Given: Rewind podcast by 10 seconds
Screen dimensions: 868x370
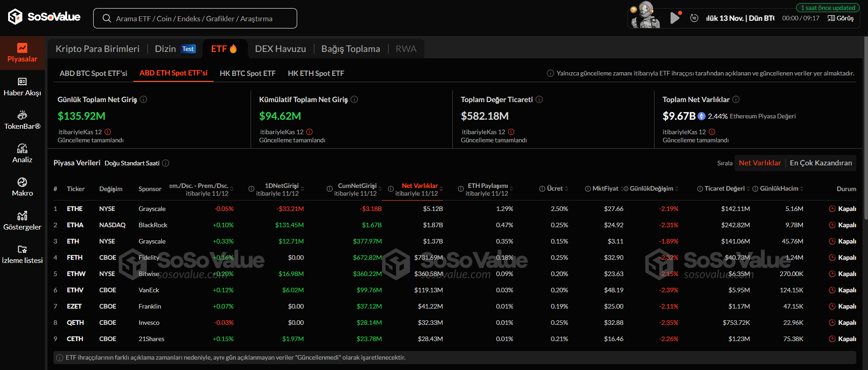Looking at the screenshot, I should [x=694, y=18].
